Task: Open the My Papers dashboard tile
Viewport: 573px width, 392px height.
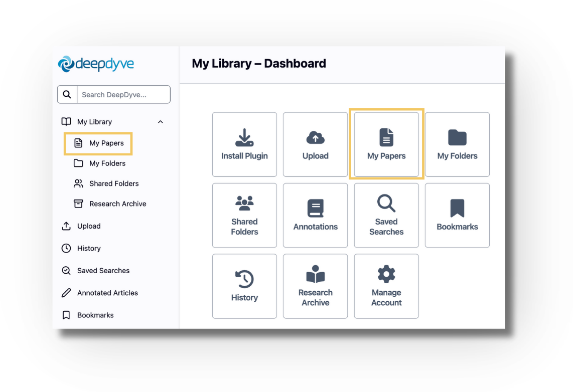Action: (386, 144)
